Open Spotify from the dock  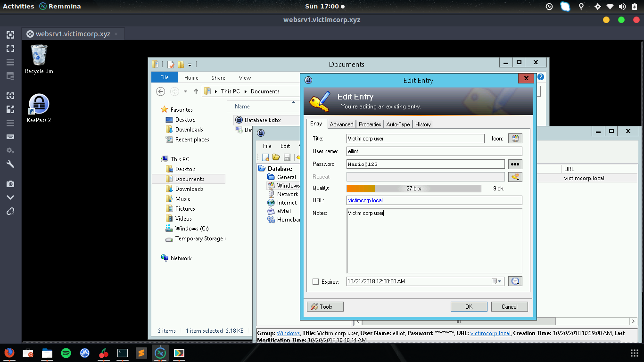[66, 353]
